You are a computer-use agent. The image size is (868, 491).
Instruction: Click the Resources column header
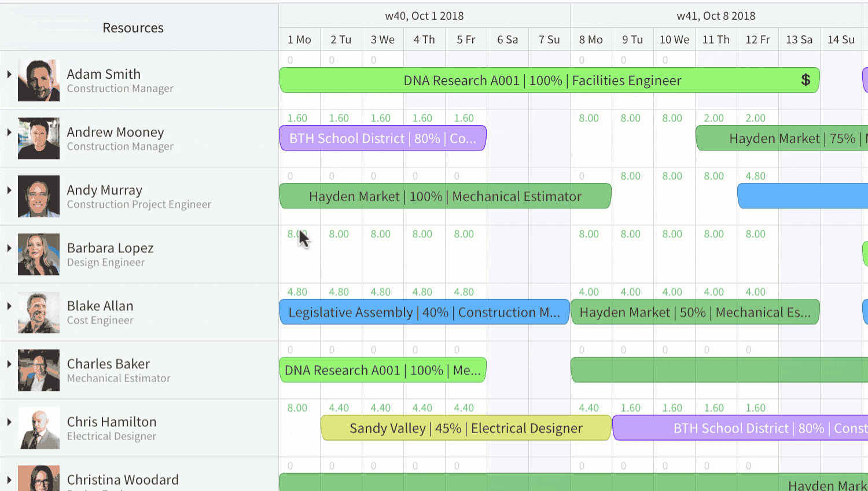pos(133,27)
